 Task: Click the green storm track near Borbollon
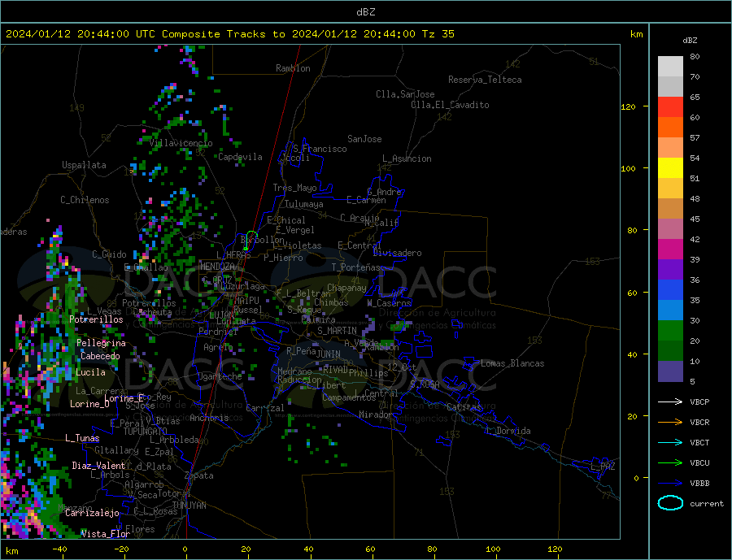250,240
